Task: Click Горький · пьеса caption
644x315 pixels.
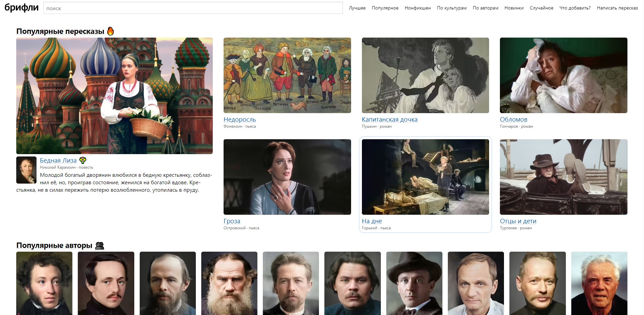Action: click(x=376, y=228)
